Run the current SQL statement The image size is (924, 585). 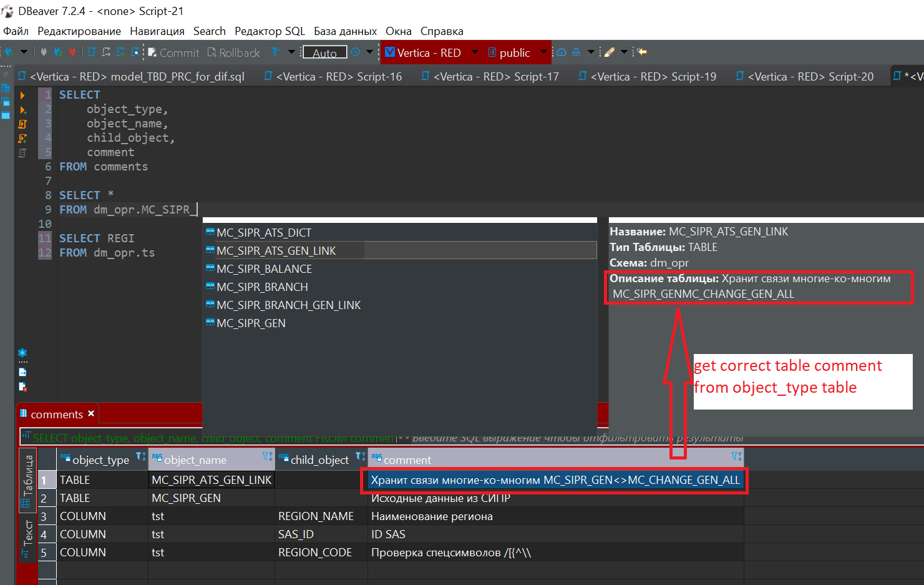pyautogui.click(x=22, y=94)
